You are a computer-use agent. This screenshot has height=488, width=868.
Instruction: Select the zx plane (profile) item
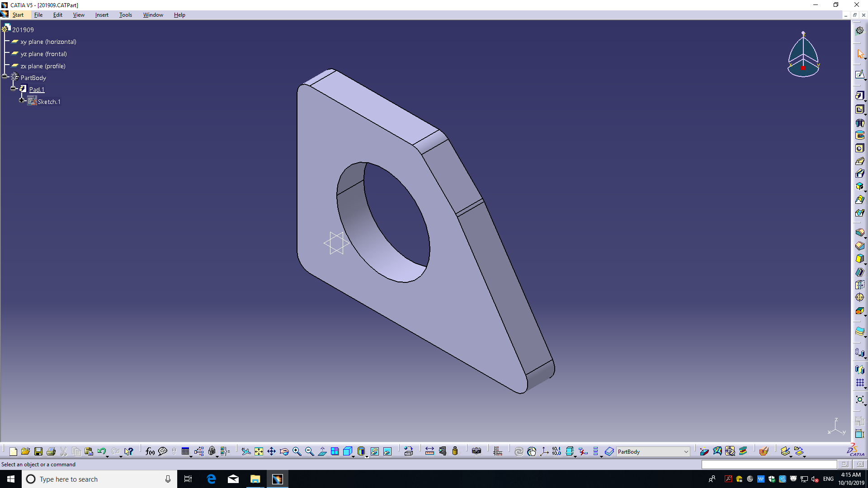pyautogui.click(x=42, y=66)
